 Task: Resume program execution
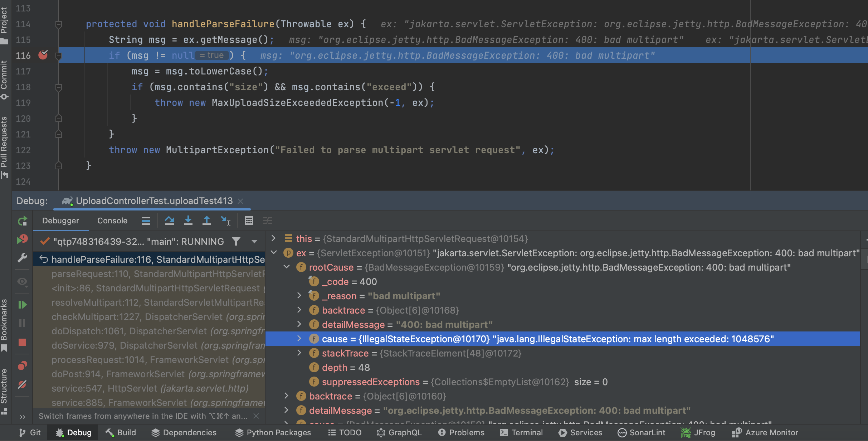point(22,305)
